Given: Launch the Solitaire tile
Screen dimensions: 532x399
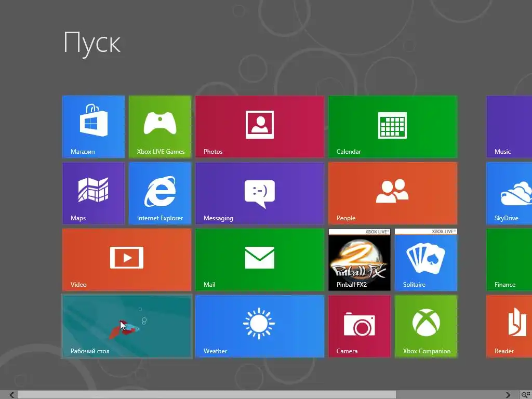Looking at the screenshot, I should click(426, 260).
